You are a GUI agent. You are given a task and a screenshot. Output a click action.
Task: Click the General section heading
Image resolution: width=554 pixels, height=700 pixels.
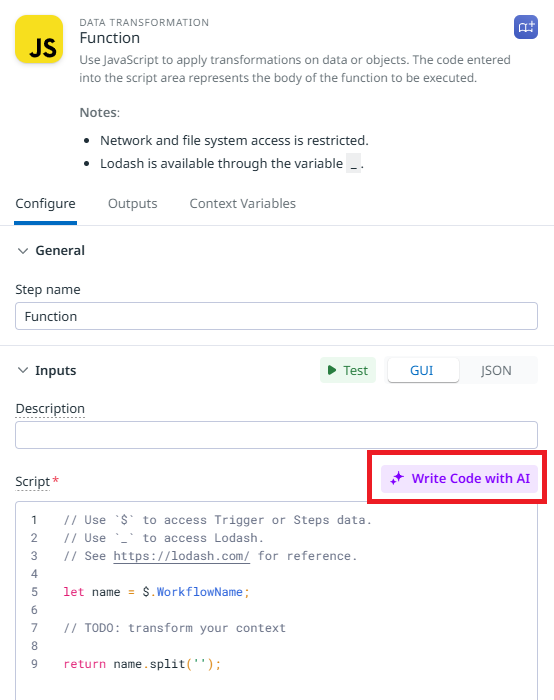click(x=60, y=250)
